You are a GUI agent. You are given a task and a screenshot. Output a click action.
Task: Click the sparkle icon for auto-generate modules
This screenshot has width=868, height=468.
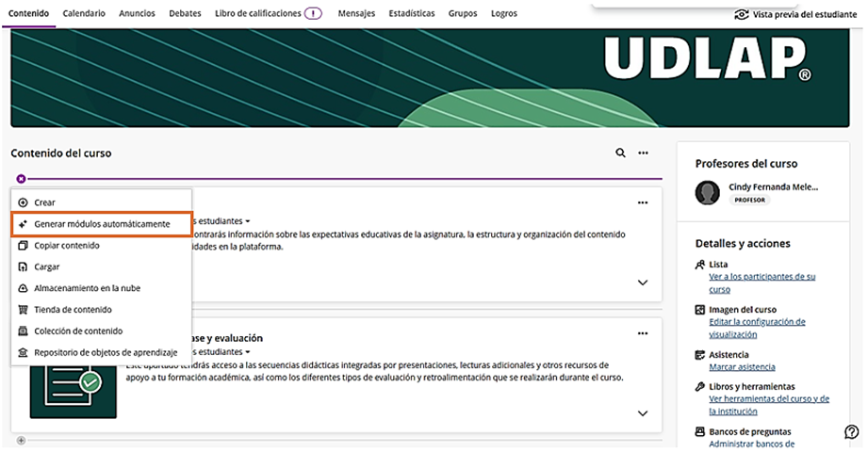click(23, 224)
